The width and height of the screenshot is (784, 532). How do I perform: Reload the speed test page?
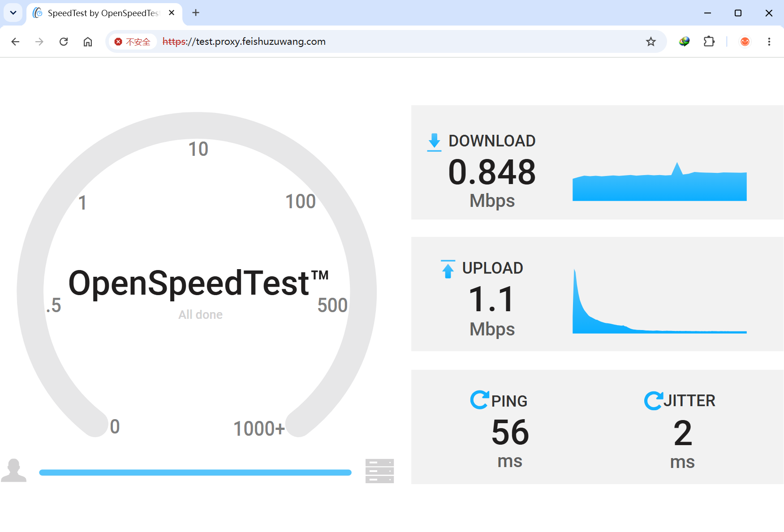tap(64, 42)
